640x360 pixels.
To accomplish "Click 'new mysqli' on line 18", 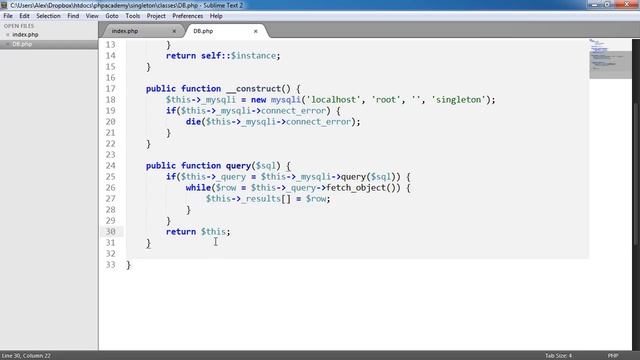I will [276, 100].
